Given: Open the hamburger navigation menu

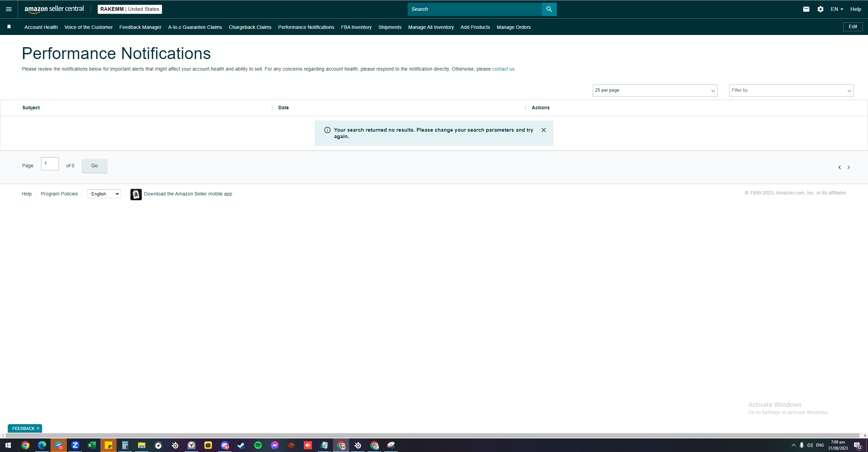Looking at the screenshot, I should tap(9, 9).
